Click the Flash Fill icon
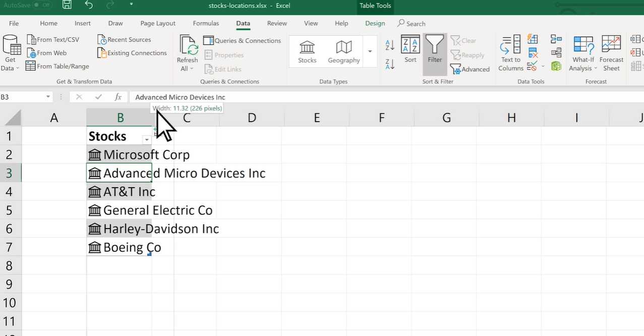The width and height of the screenshot is (644, 336). [533, 39]
